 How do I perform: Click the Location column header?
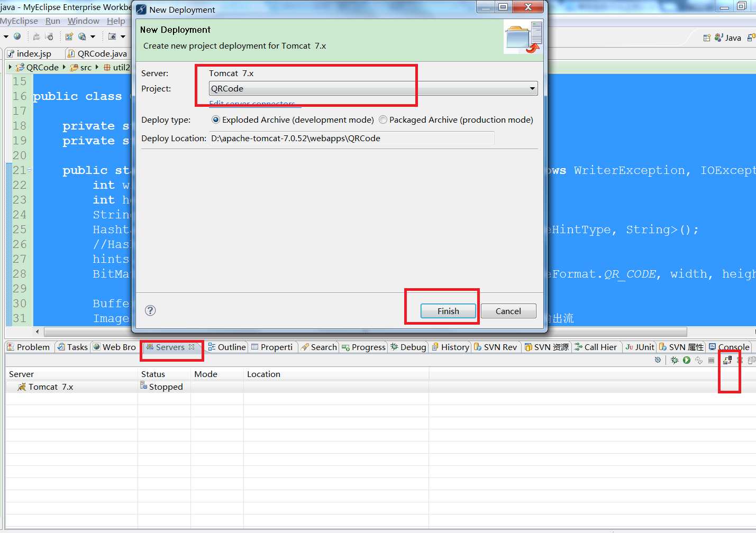click(x=336, y=374)
